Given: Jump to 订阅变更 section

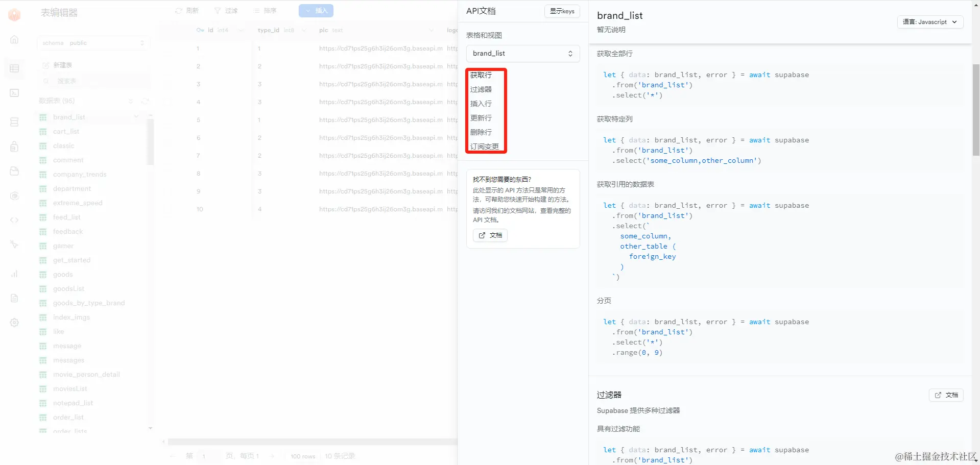Looking at the screenshot, I should pos(485,146).
